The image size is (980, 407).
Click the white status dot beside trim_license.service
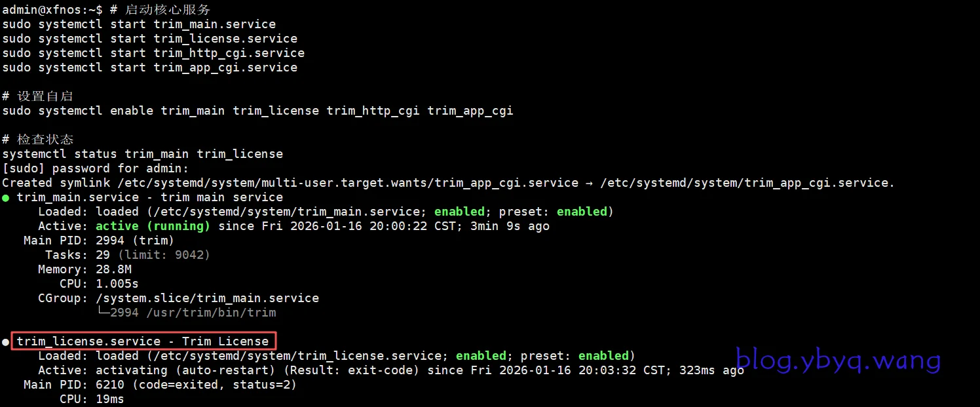[x=6, y=342]
